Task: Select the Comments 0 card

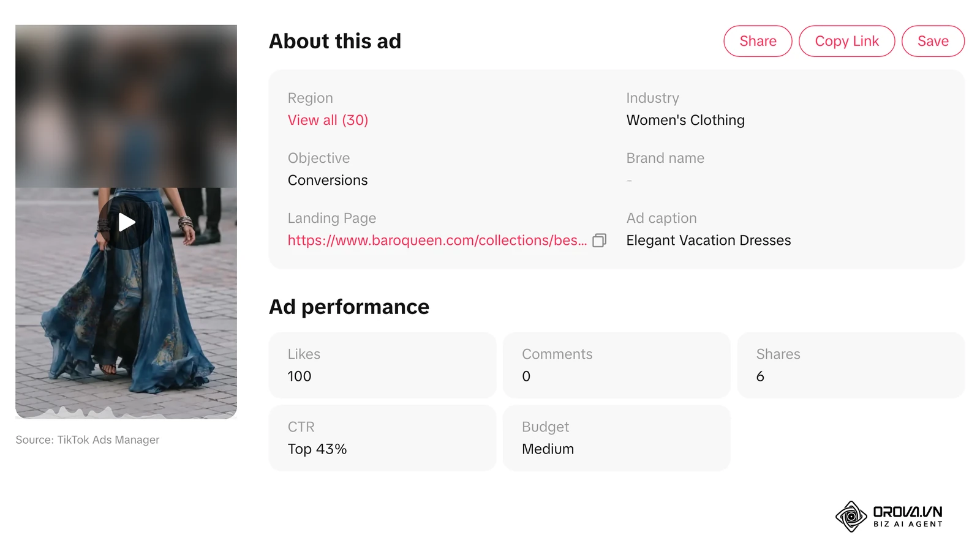Action: (617, 365)
